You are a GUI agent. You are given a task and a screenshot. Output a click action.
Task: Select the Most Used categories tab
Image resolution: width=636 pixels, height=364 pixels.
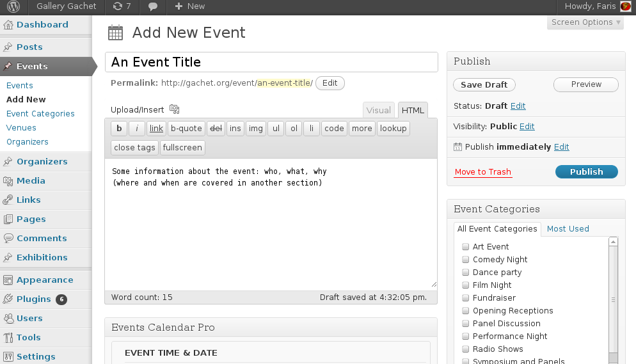click(568, 229)
